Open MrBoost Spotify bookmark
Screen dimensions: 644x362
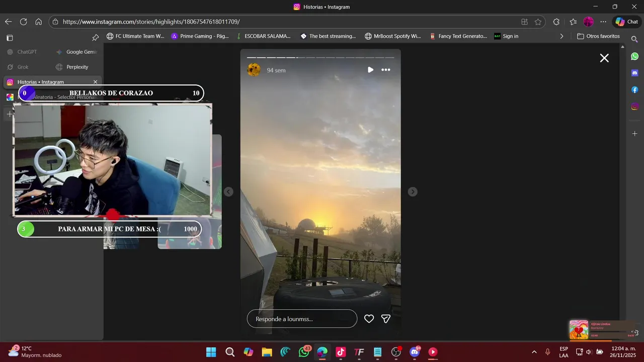tap(393, 36)
